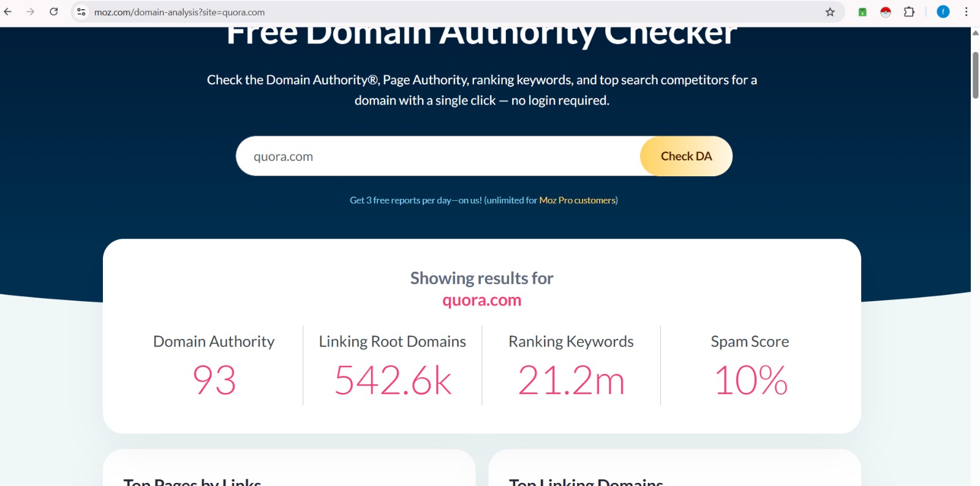Click the browser back arrow
Screen dimensions: 980x486
[x=8, y=12]
